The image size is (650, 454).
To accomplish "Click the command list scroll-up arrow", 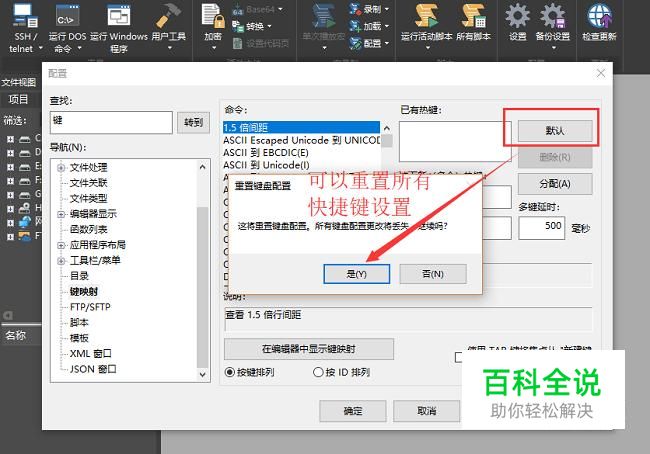I will click(x=387, y=128).
